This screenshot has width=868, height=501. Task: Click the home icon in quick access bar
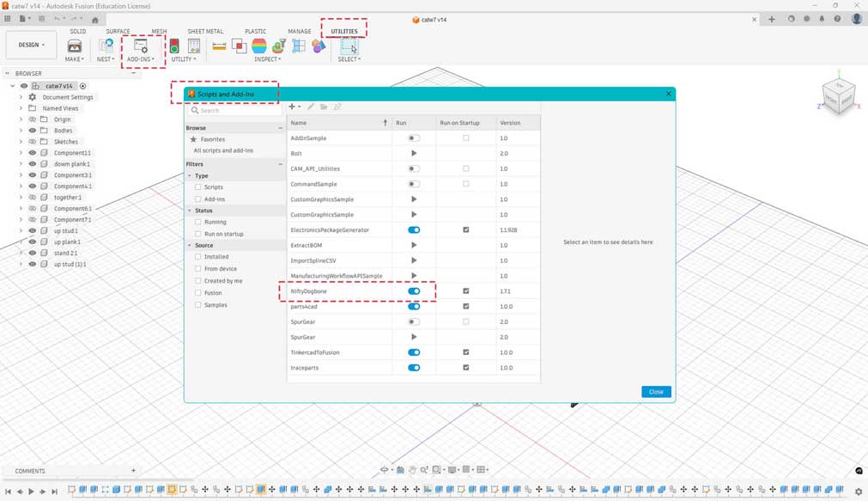pos(95,20)
